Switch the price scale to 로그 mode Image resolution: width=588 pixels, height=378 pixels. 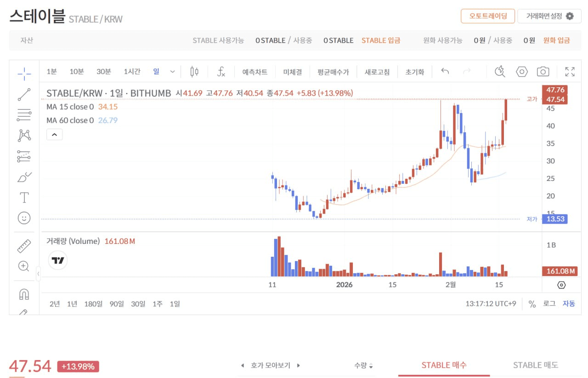[x=549, y=304]
